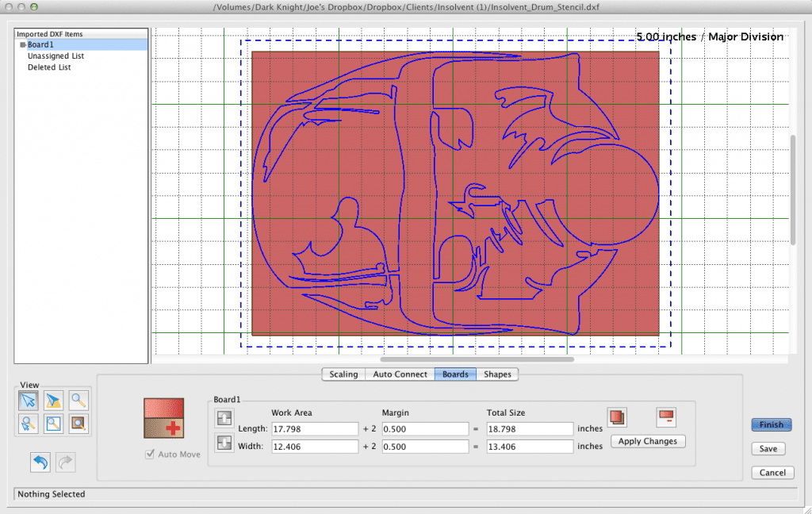Click the Finish button
Image resolution: width=812 pixels, height=514 pixels.
(771, 424)
